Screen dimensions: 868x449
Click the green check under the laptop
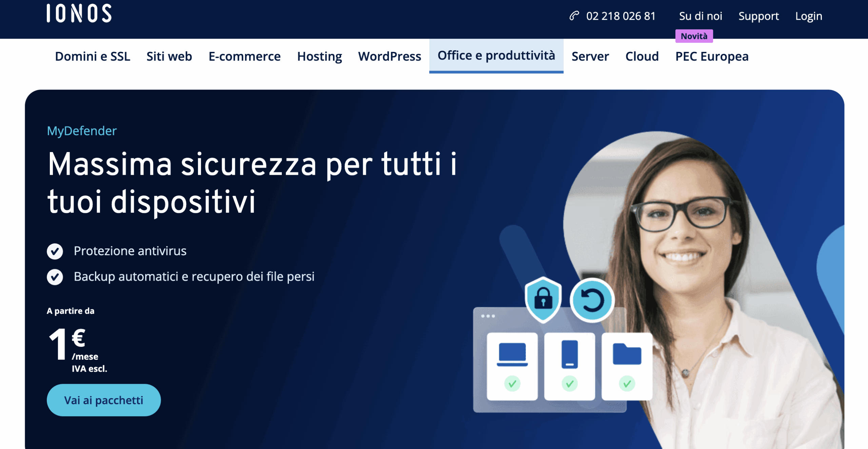(512, 383)
